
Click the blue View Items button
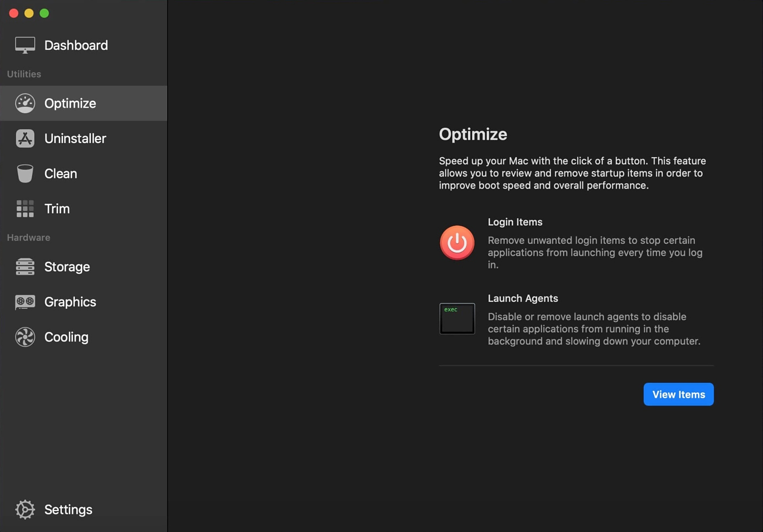(x=678, y=394)
